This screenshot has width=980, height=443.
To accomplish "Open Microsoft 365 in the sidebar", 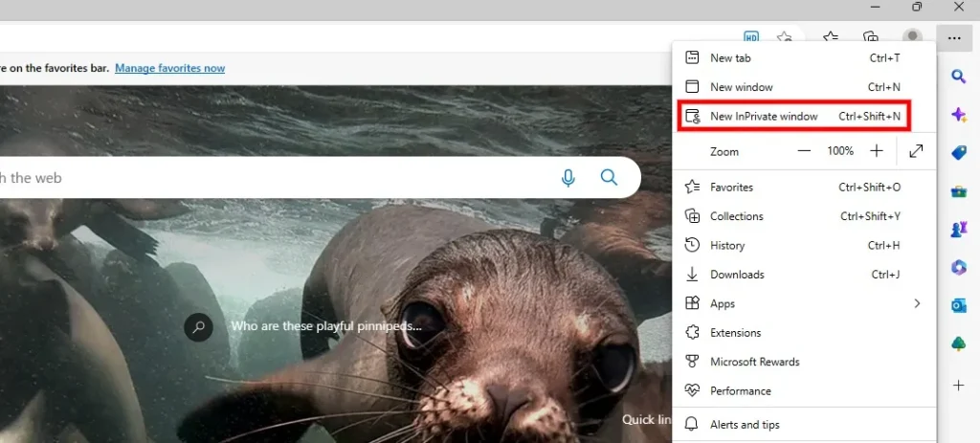I will [959, 267].
